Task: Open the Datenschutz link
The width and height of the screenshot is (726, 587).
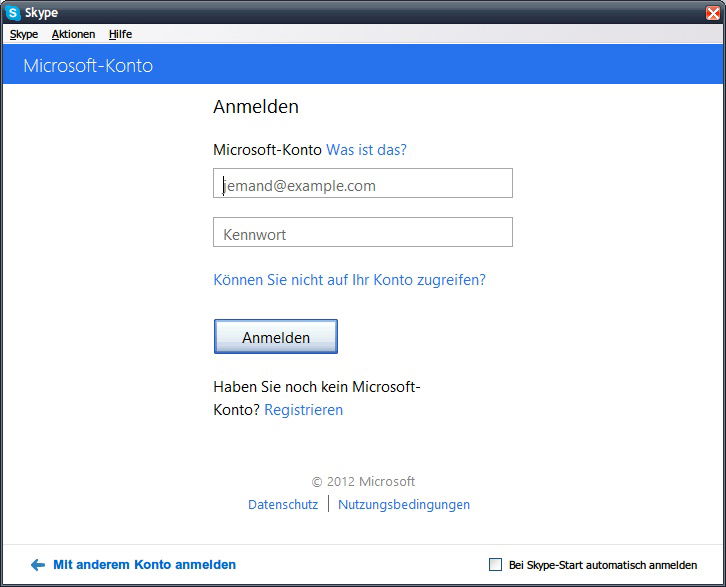Action: [x=283, y=504]
